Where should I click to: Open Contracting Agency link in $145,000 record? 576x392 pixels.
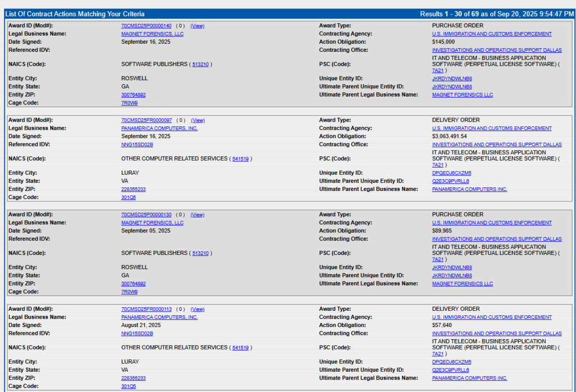492,34
